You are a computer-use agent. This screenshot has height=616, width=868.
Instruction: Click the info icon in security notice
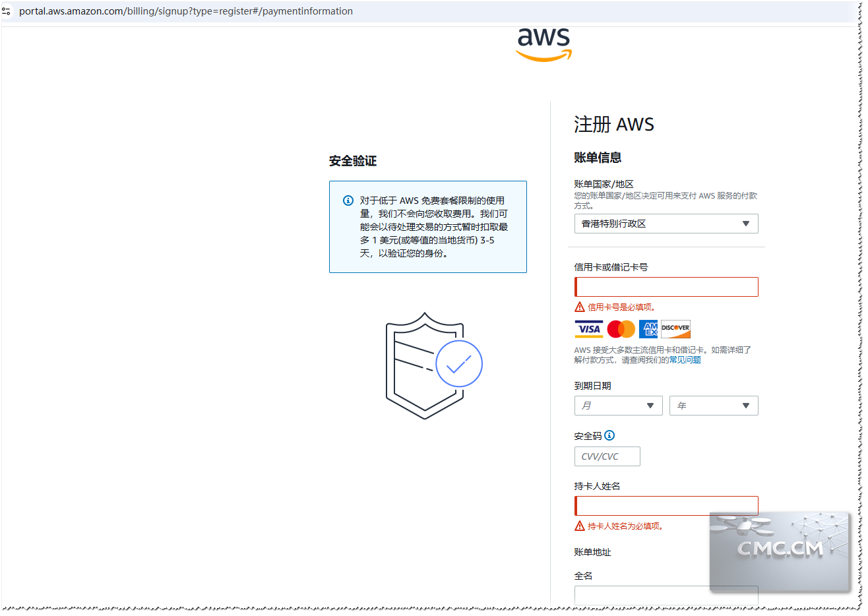(348, 200)
